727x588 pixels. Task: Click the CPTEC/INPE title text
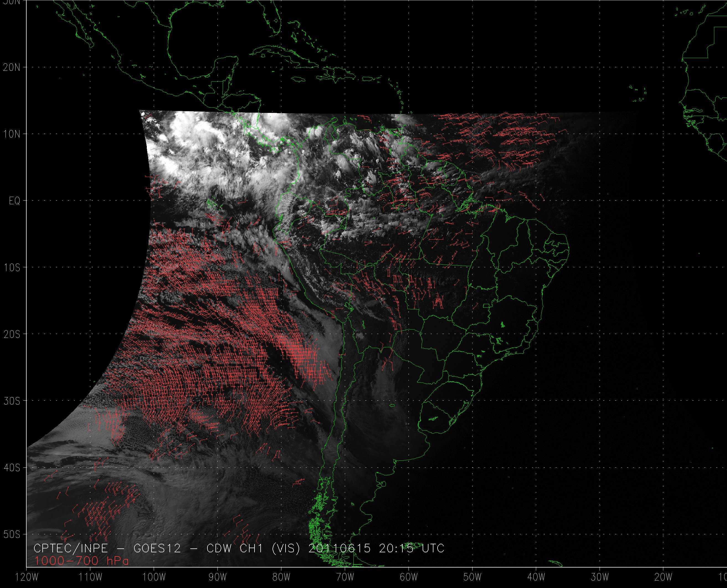click(x=71, y=548)
